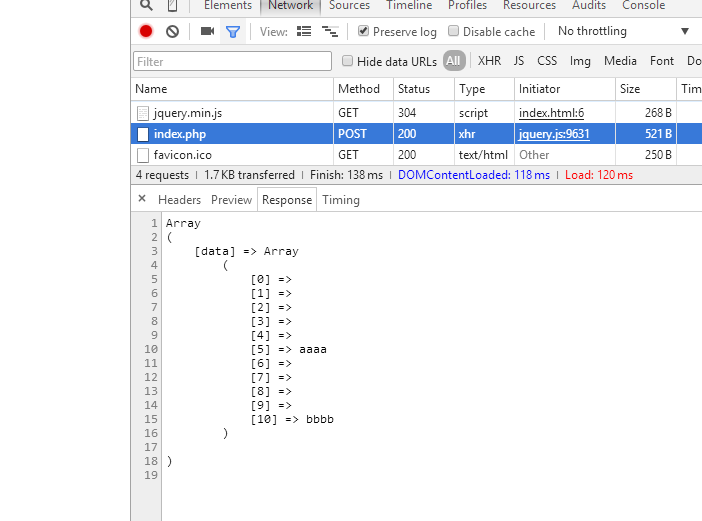Screen dimensions: 702x521
Task: Enable the Disable cache checkbox
Action: click(x=454, y=31)
